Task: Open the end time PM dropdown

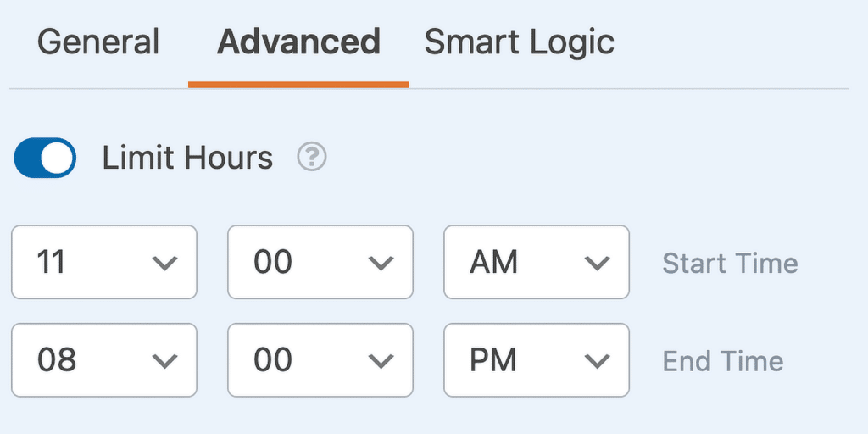Action: click(x=536, y=360)
